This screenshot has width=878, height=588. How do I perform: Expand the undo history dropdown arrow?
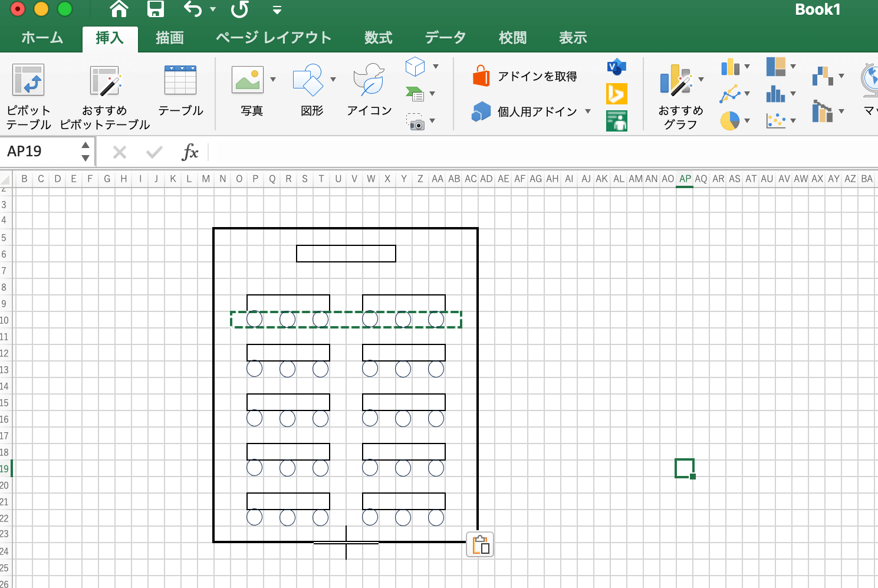tap(213, 9)
